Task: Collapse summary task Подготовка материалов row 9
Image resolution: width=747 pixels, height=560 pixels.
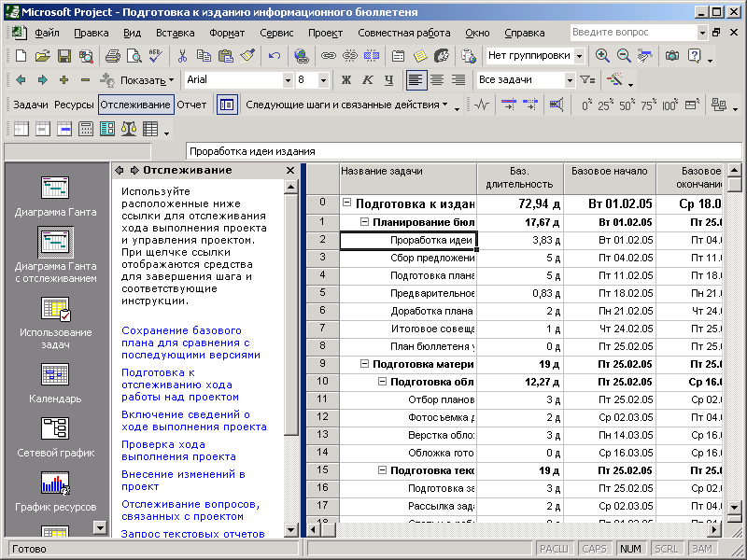Action: [x=364, y=364]
